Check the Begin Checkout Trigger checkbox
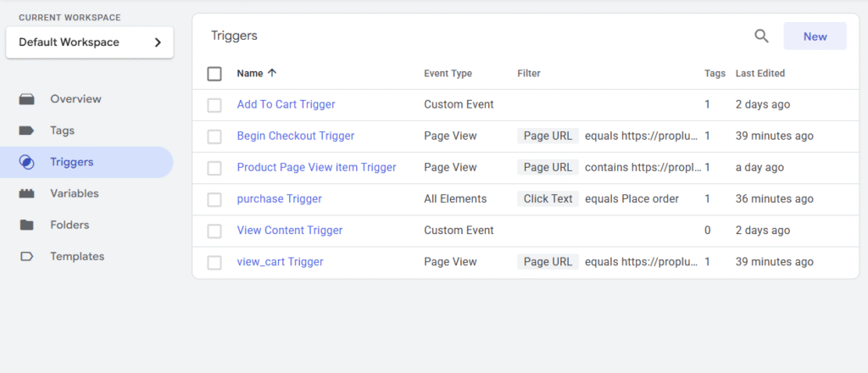The image size is (868, 373). click(214, 136)
